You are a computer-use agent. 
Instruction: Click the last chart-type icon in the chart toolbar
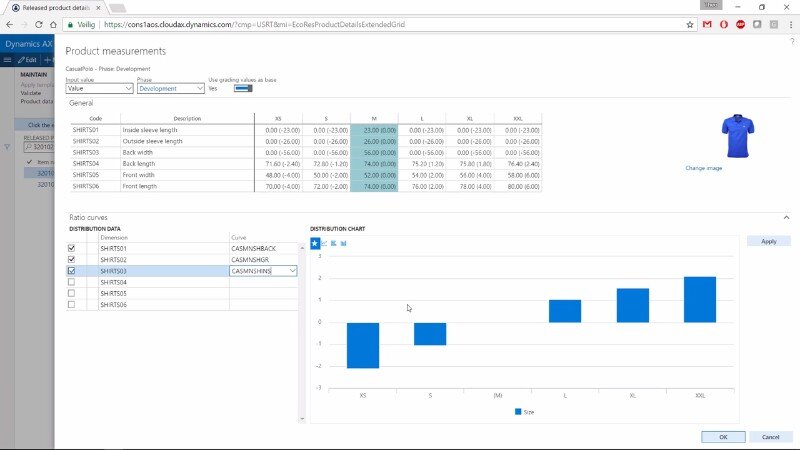coord(343,243)
